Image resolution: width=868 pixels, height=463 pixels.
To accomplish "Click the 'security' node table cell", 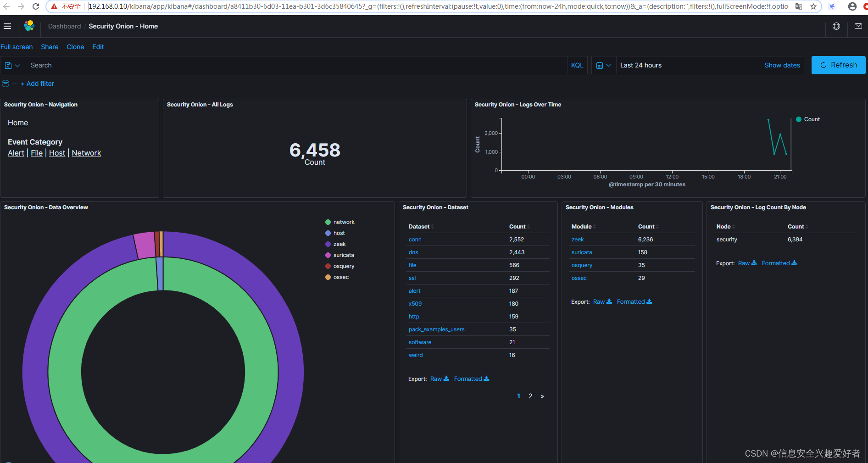I will click(x=727, y=240).
